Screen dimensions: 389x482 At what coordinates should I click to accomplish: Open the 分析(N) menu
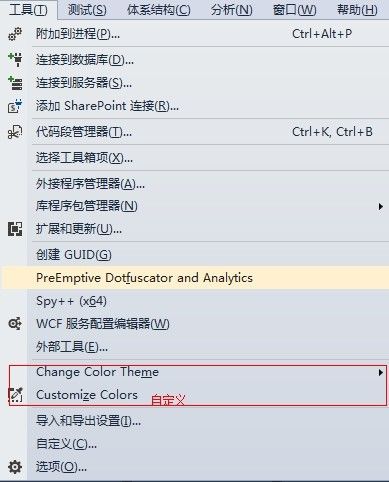(232, 10)
